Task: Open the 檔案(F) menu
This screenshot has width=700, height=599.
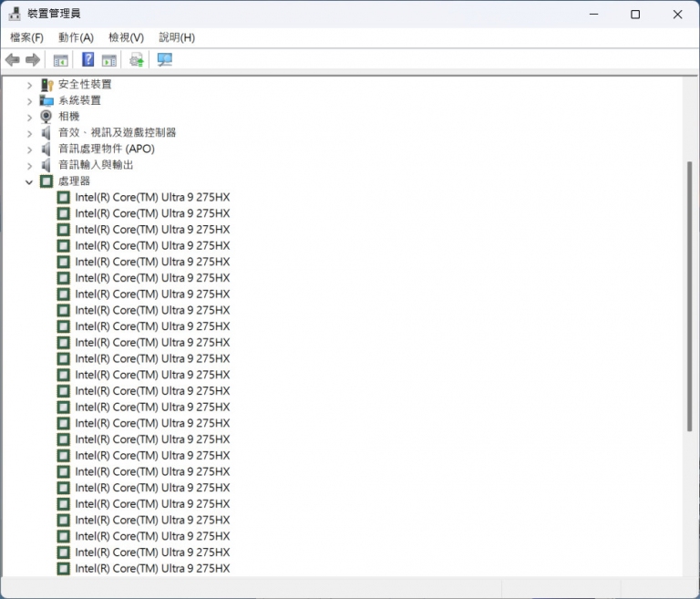Action: click(x=26, y=37)
